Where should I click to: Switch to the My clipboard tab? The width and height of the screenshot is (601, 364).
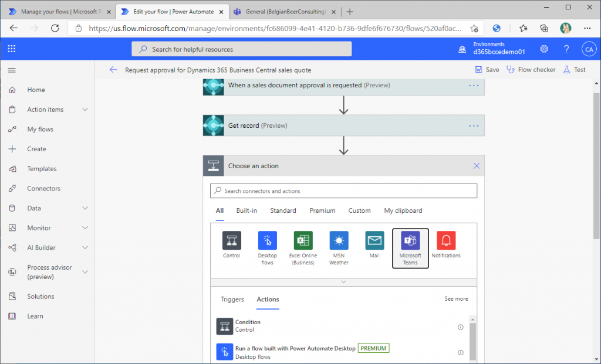pyautogui.click(x=403, y=210)
